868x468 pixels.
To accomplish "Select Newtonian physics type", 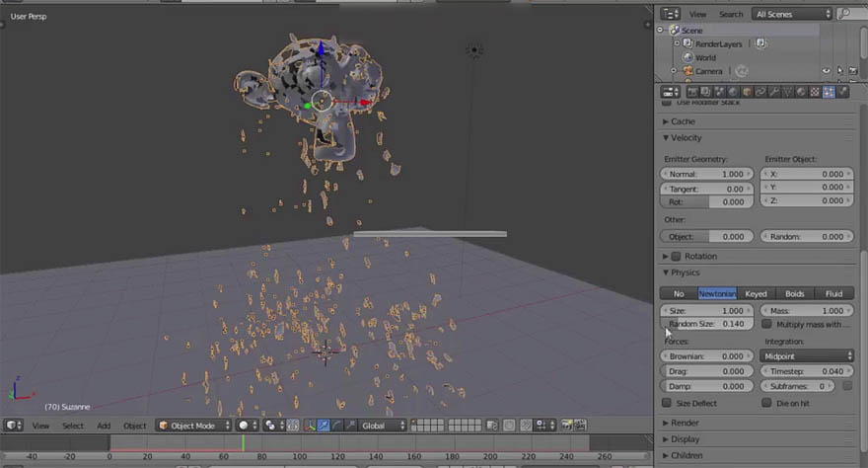I will 717,293.
